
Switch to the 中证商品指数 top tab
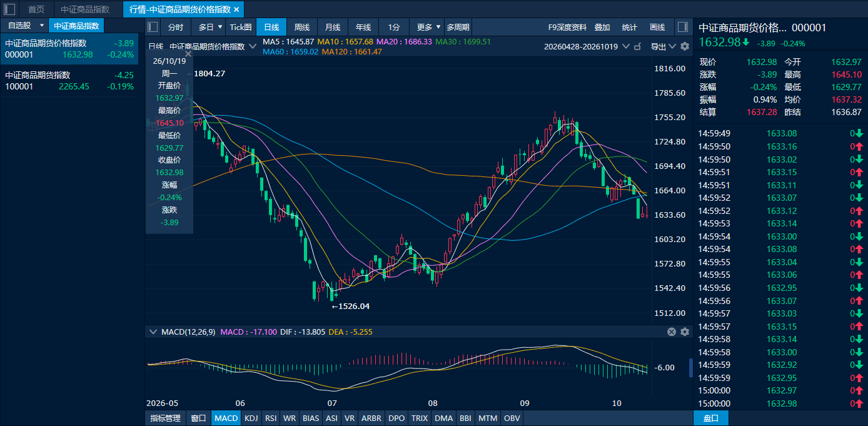point(85,9)
